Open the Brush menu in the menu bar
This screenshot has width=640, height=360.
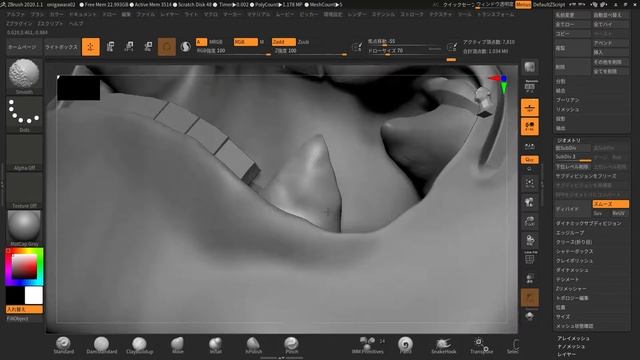coord(38,14)
